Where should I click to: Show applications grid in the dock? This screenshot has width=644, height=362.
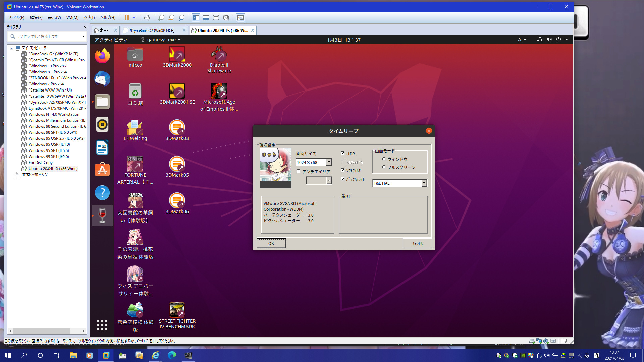[102, 325]
